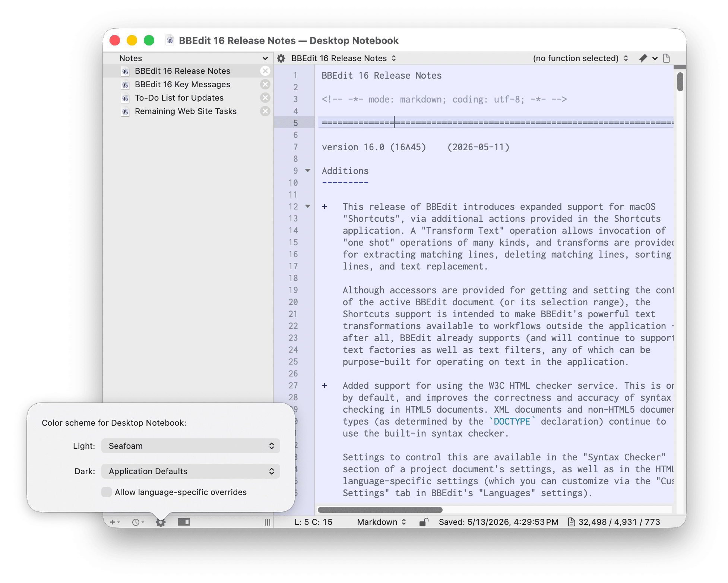This screenshot has width=728, height=583.
Task: Click the Additions heading text on line 9
Action: coord(345,171)
